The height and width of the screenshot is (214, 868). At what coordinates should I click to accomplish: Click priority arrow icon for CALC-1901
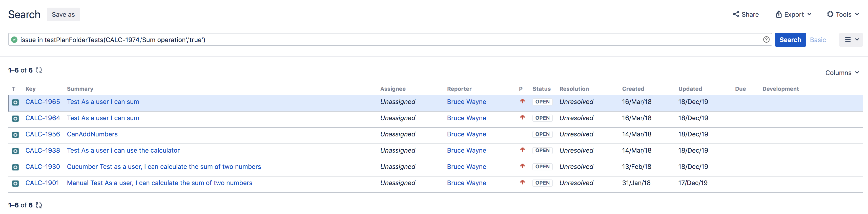click(522, 182)
